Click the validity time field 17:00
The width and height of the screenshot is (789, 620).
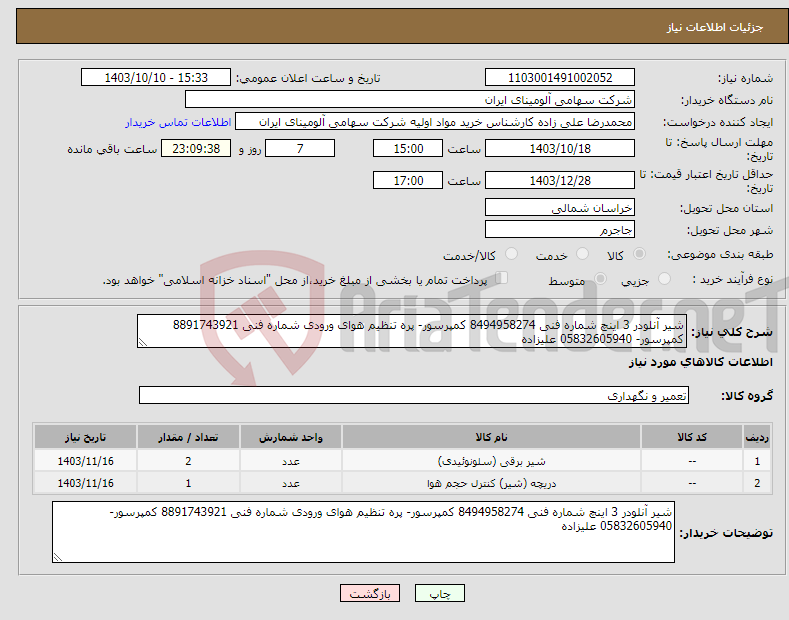click(408, 180)
